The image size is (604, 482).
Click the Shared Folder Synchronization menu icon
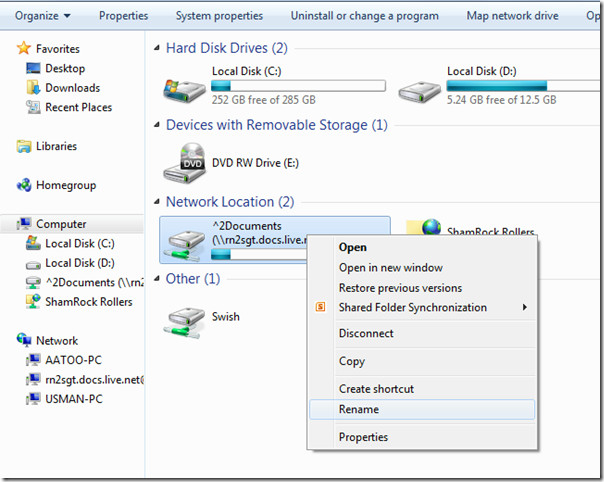320,308
